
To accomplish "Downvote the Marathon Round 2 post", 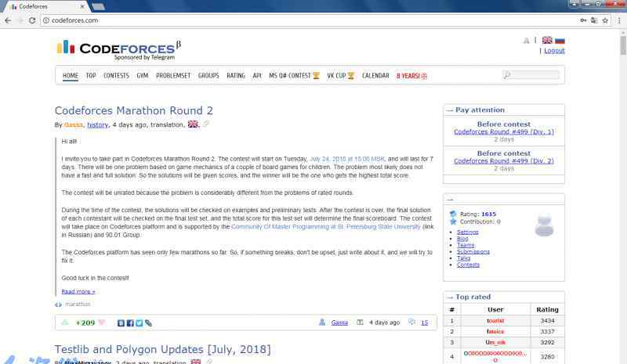I will point(102,323).
